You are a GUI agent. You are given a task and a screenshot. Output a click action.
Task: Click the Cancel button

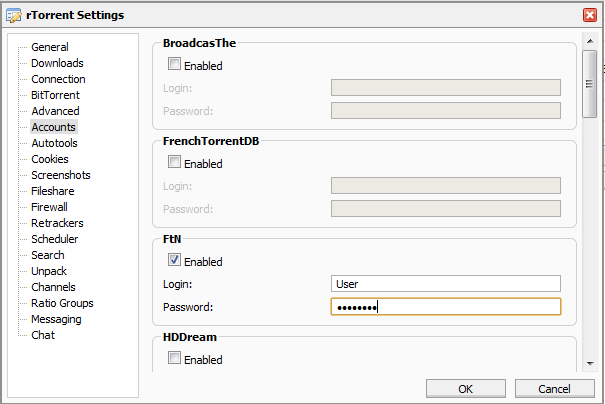pyautogui.click(x=553, y=388)
